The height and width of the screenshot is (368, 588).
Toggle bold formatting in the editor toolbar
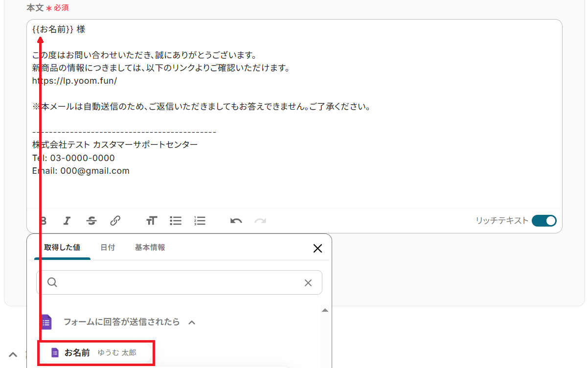pyautogui.click(x=43, y=221)
